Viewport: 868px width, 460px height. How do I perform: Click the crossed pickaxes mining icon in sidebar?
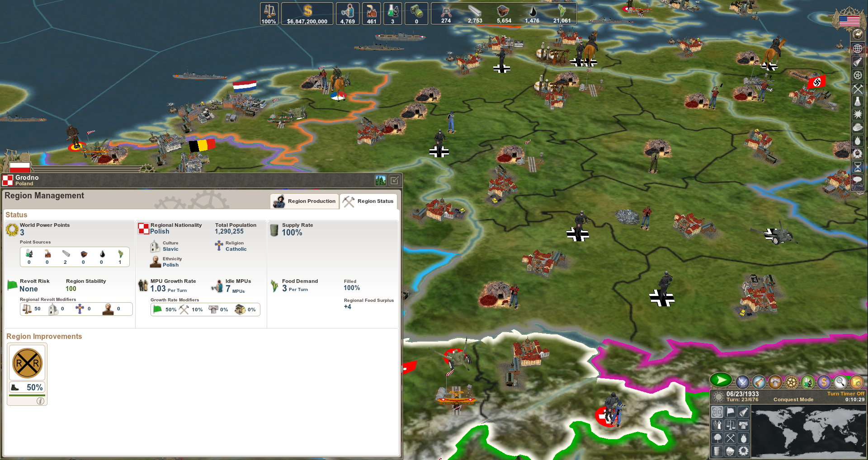[x=858, y=89]
